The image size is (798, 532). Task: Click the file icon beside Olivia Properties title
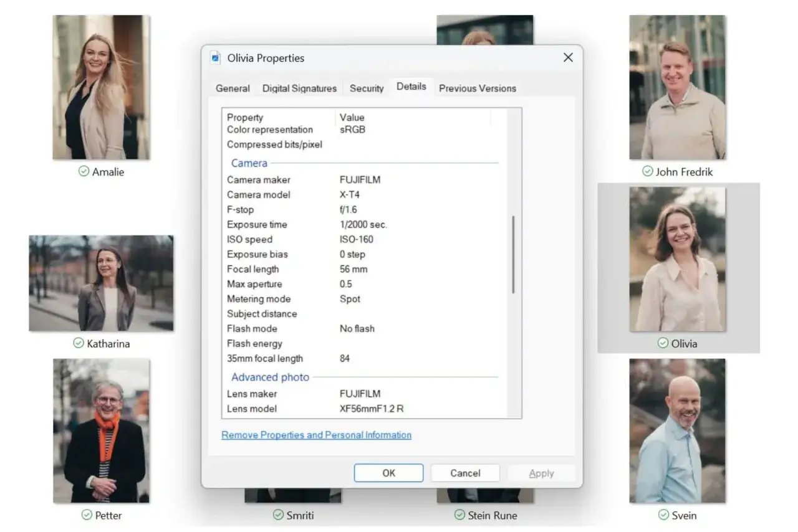coord(216,58)
